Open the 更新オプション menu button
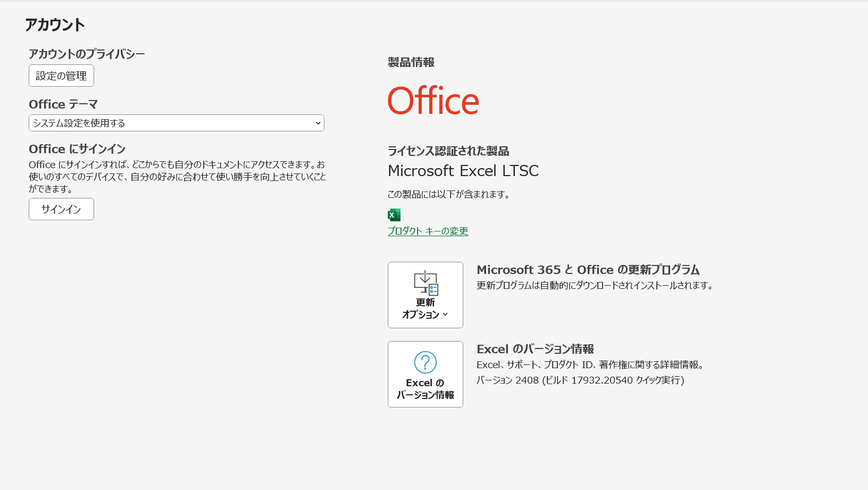This screenshot has width=868, height=490. [425, 295]
